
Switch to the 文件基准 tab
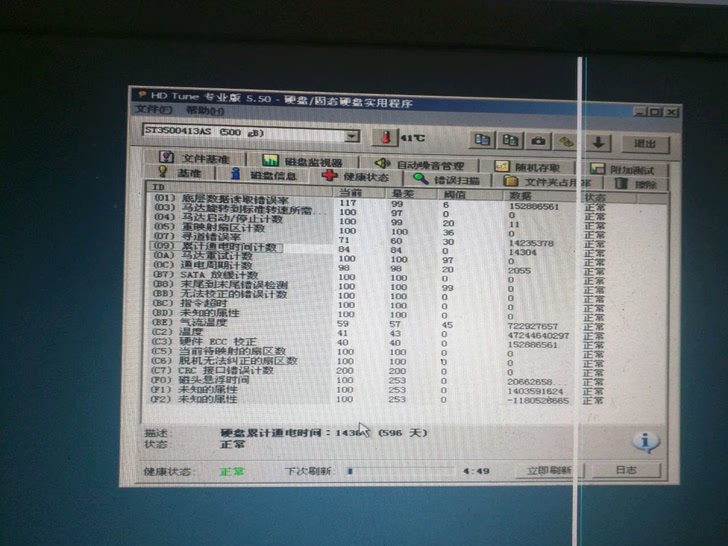(x=194, y=158)
